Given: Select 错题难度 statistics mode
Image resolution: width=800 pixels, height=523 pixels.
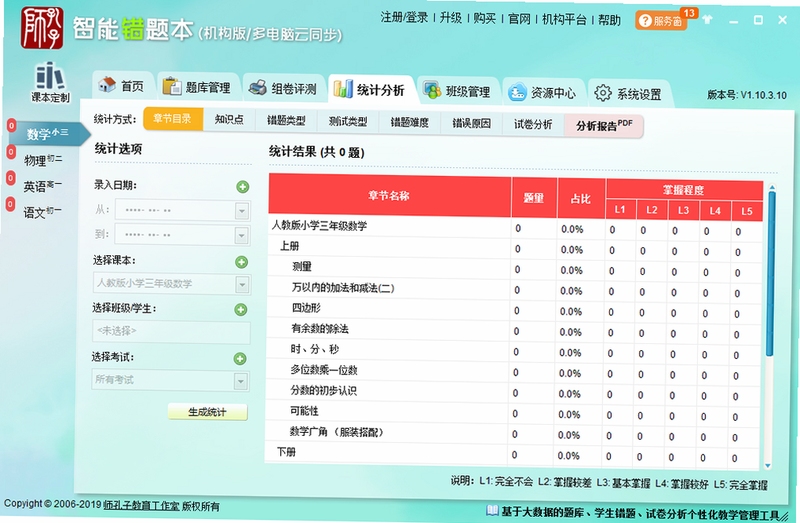Looking at the screenshot, I should tap(410, 122).
